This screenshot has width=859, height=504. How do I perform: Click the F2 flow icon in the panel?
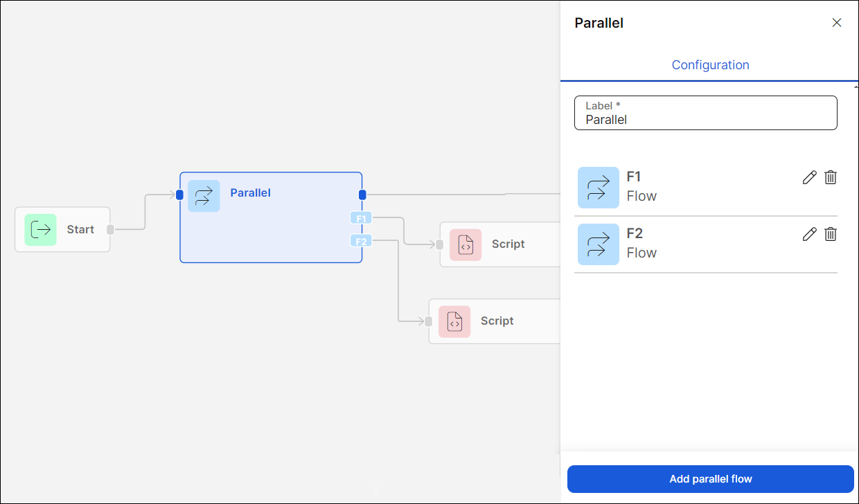pyautogui.click(x=599, y=244)
